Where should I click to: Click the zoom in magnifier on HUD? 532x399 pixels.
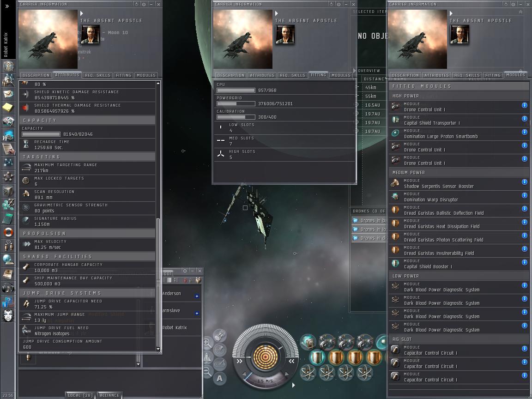point(207,343)
